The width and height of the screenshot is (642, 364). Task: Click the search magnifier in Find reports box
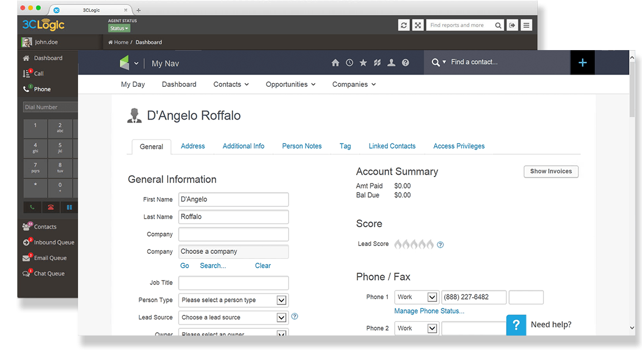click(498, 26)
